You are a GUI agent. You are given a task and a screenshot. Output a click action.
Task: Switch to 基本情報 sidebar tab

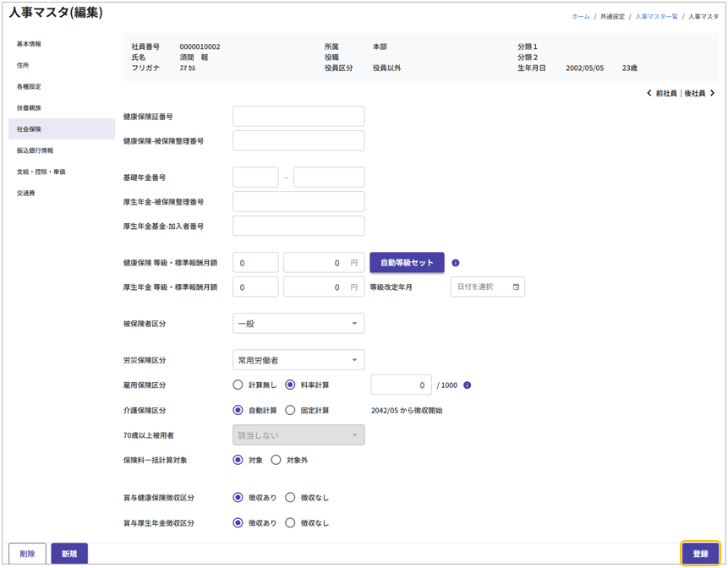[30, 44]
